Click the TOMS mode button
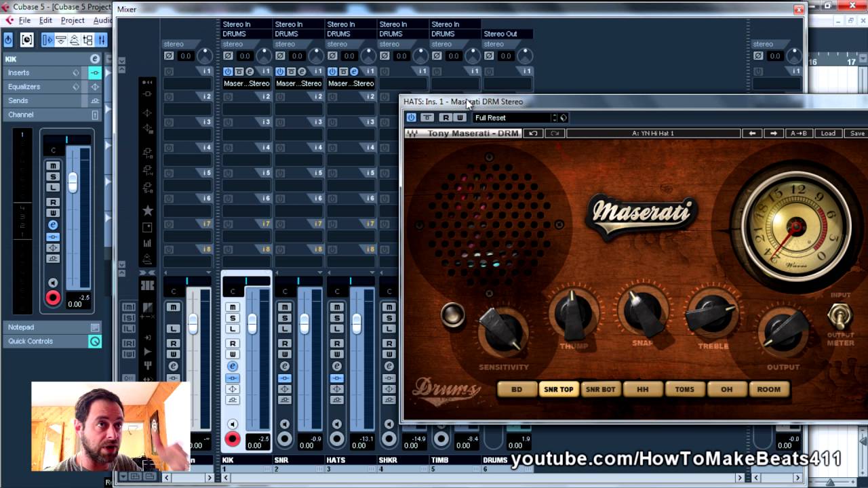Image resolution: width=868 pixels, height=488 pixels. click(x=685, y=390)
